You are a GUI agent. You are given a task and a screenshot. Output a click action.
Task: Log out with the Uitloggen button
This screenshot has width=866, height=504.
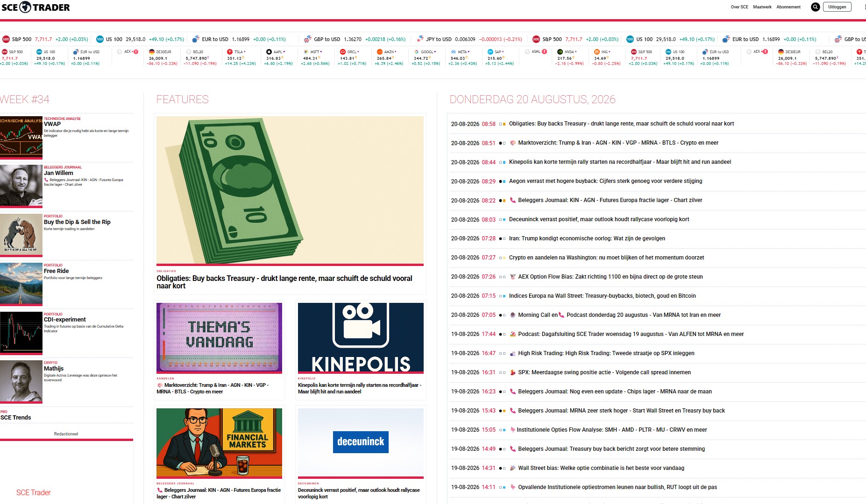pyautogui.click(x=837, y=7)
